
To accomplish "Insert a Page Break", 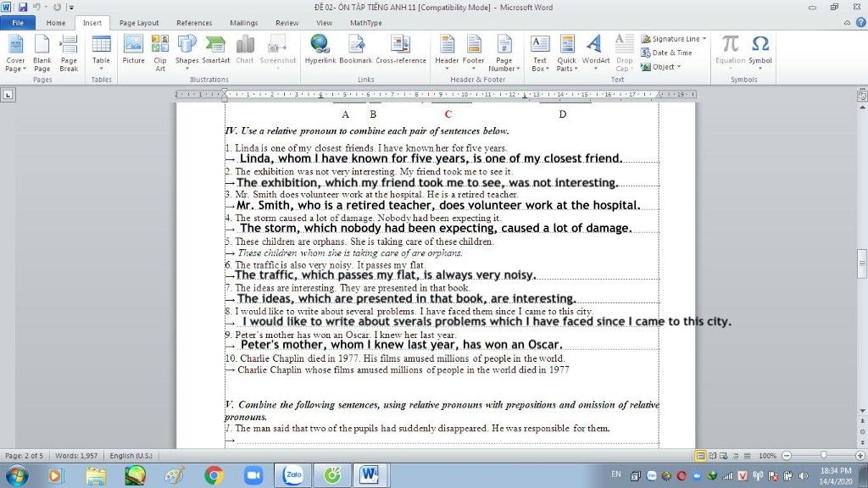I will (69, 53).
